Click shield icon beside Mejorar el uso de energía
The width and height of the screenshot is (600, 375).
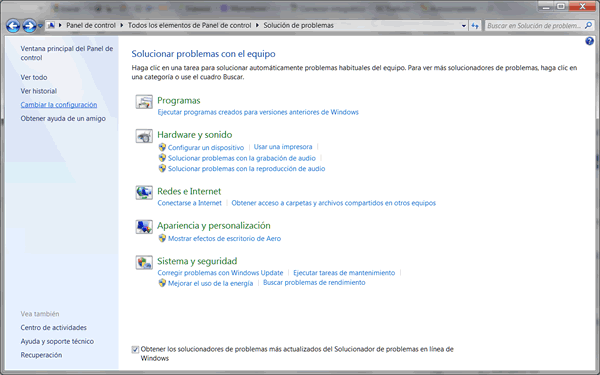tap(162, 283)
